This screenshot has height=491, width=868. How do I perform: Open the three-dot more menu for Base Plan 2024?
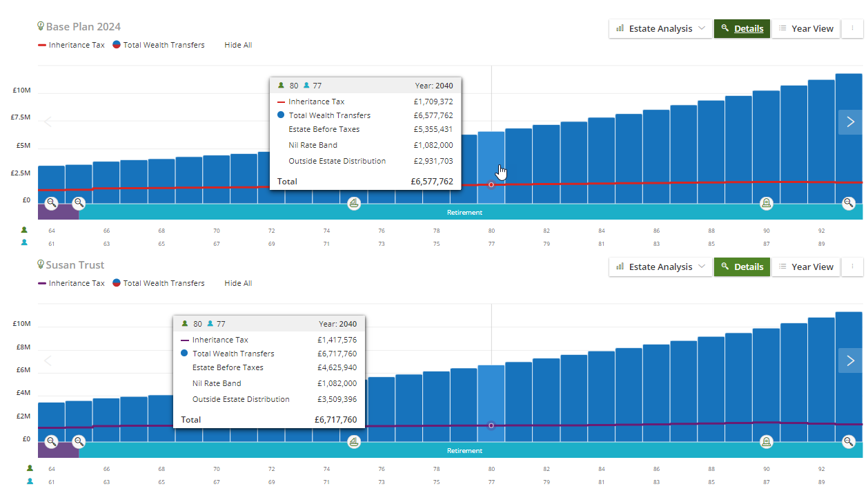(x=853, y=28)
